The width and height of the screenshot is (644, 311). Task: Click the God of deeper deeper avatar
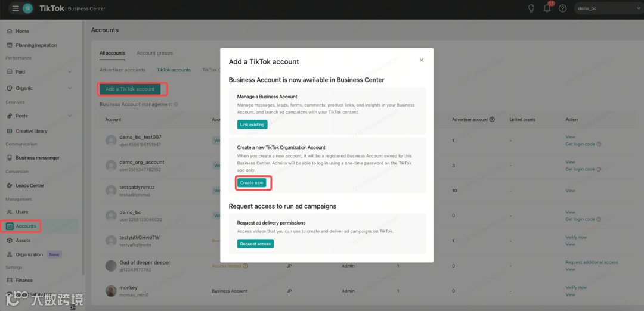click(111, 266)
